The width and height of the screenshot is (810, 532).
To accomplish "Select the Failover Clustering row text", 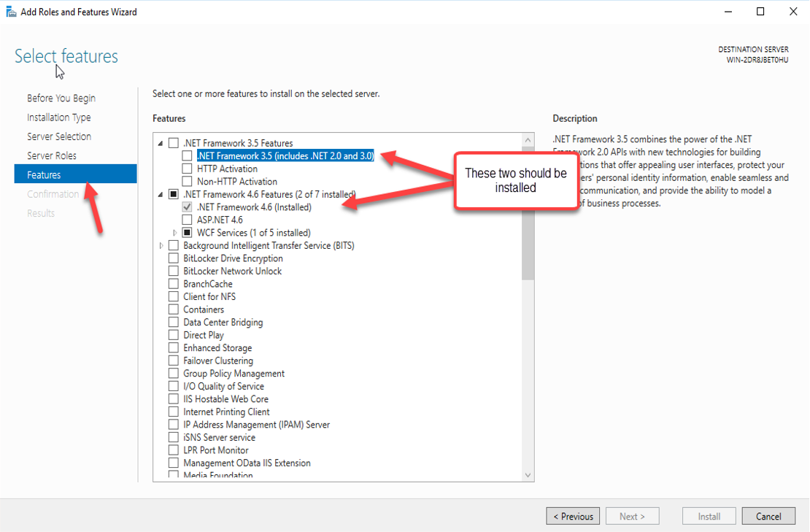I will pyautogui.click(x=218, y=361).
